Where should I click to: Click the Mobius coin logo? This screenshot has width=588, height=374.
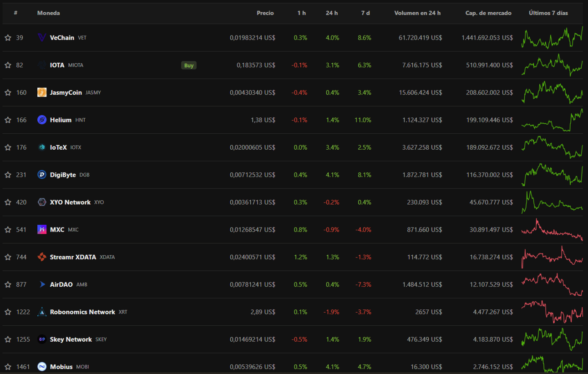42,367
